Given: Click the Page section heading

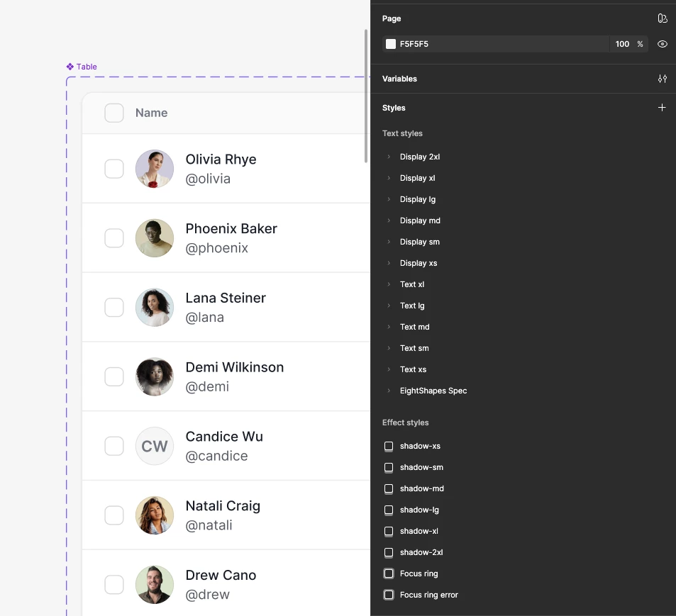Looking at the screenshot, I should pos(392,18).
